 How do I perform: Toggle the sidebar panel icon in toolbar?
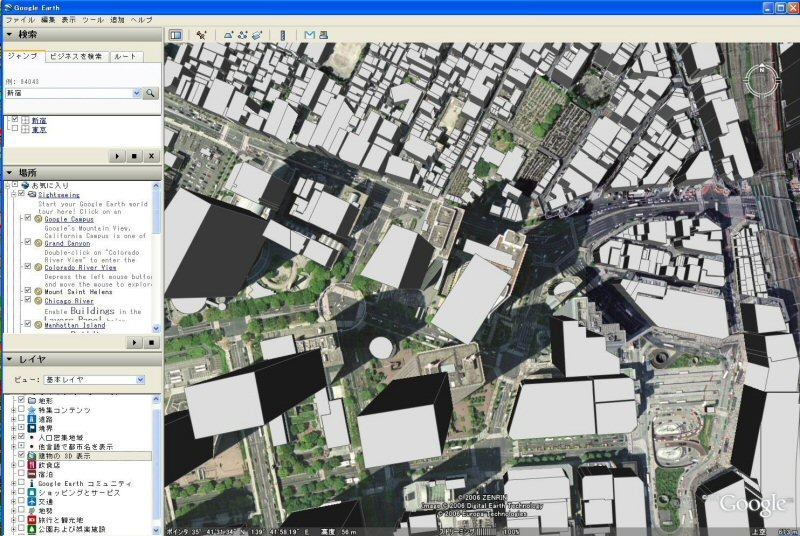176,35
